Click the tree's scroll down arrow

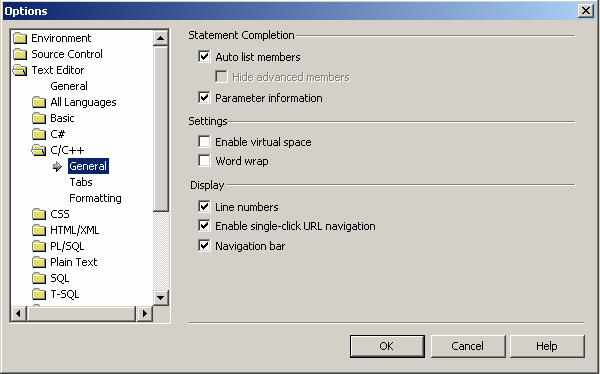161,297
